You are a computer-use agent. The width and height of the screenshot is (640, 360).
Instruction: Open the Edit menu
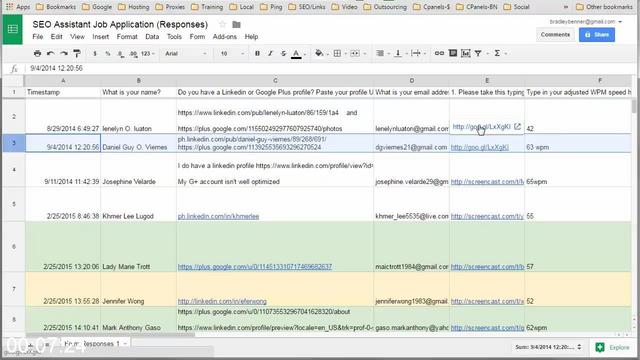(x=56, y=37)
